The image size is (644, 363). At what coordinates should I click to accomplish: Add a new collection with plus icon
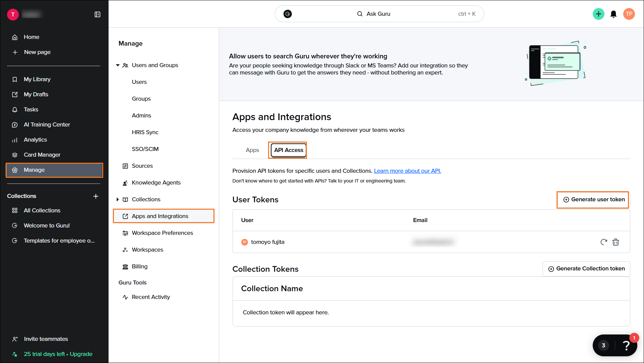click(x=96, y=196)
